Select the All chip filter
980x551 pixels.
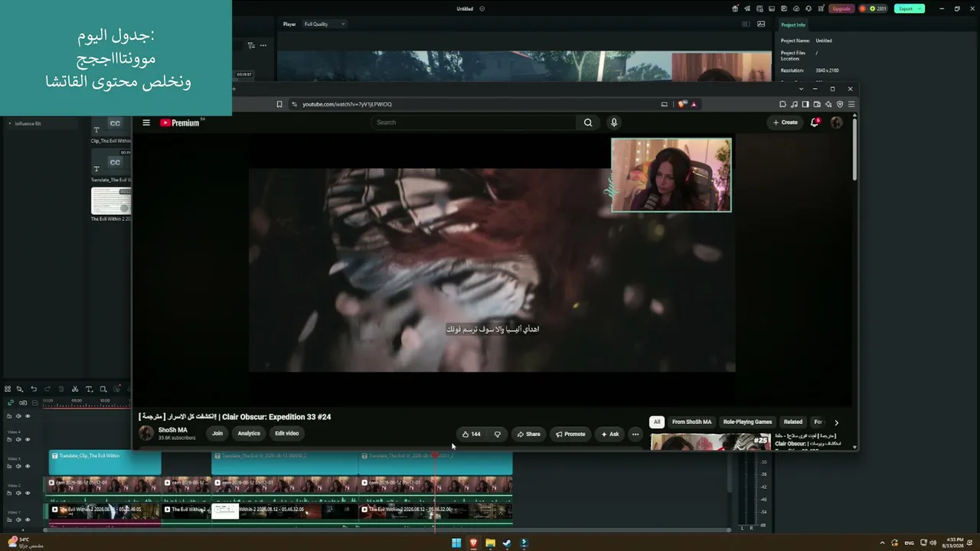pyautogui.click(x=656, y=422)
